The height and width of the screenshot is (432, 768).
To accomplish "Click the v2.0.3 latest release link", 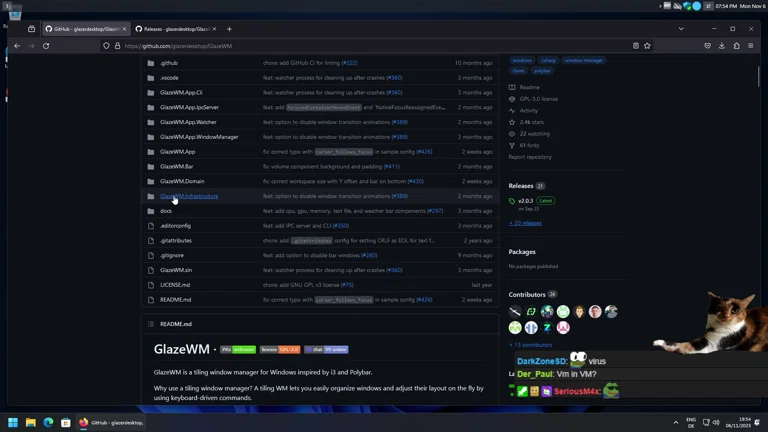I will coord(525,201).
